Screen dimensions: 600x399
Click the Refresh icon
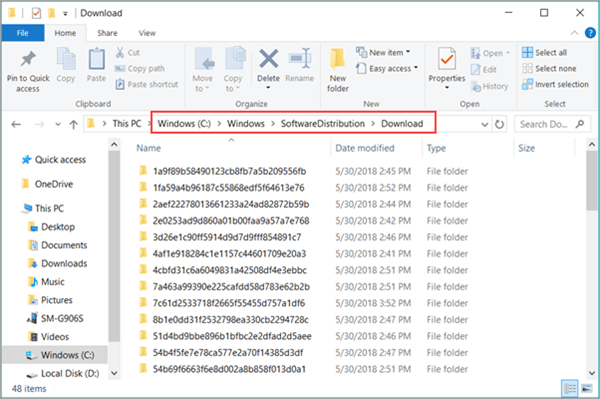pyautogui.click(x=499, y=124)
